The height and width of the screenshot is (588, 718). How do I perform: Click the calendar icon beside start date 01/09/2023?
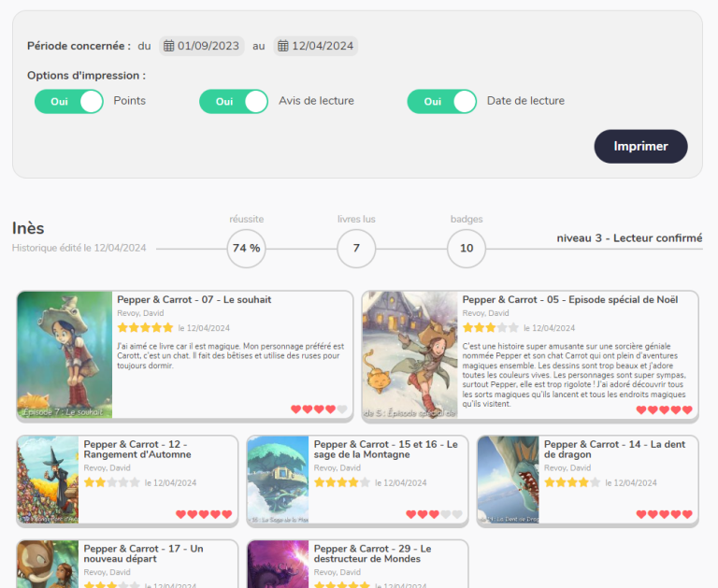[x=168, y=46]
